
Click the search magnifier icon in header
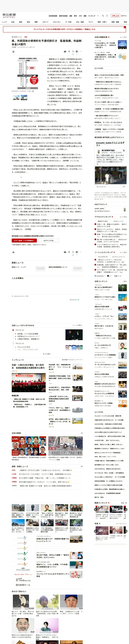[x=103, y=16]
